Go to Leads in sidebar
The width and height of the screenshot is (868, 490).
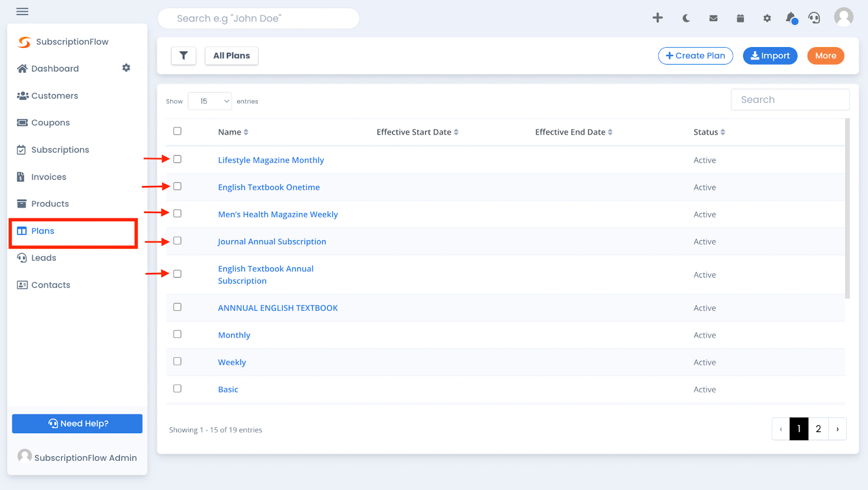pyautogui.click(x=44, y=258)
